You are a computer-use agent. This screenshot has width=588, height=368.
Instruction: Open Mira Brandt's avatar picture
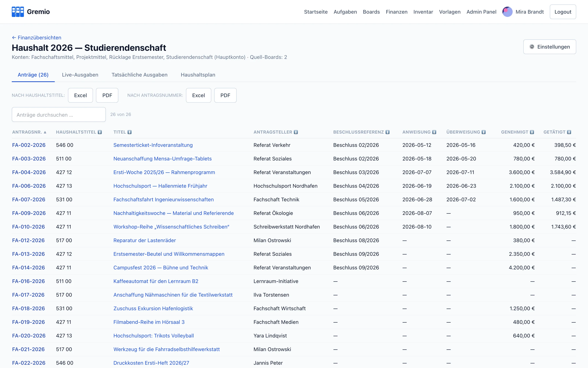(507, 12)
